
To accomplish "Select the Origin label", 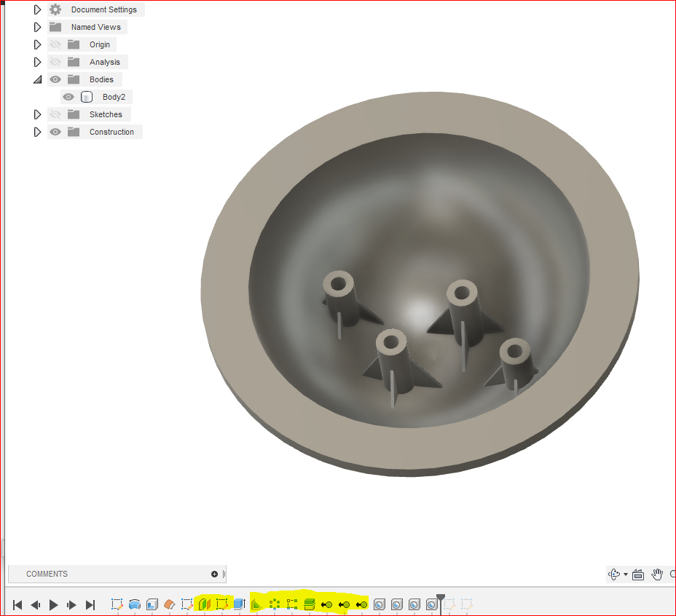I will pos(100,45).
